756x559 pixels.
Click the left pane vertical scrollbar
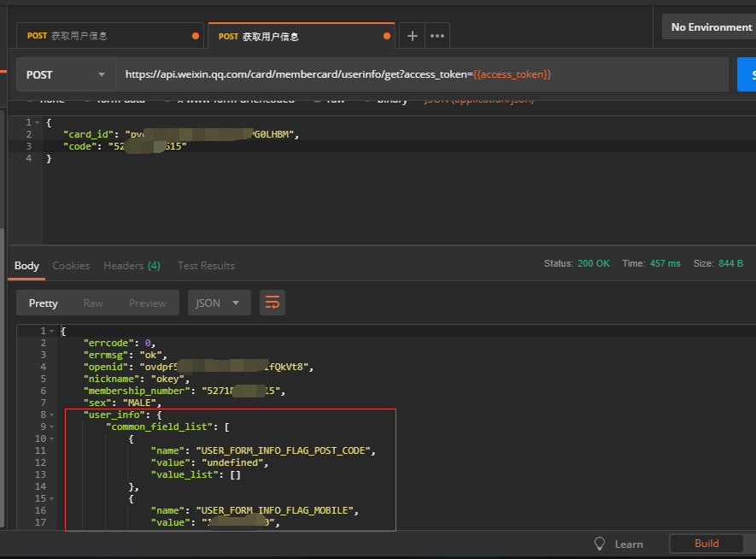(3, 376)
